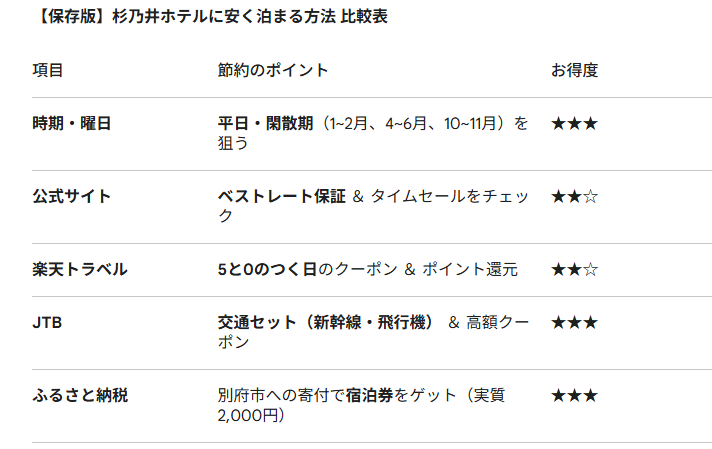Click the bold 交通セット(新幹線・飛行機) text

tap(326, 322)
